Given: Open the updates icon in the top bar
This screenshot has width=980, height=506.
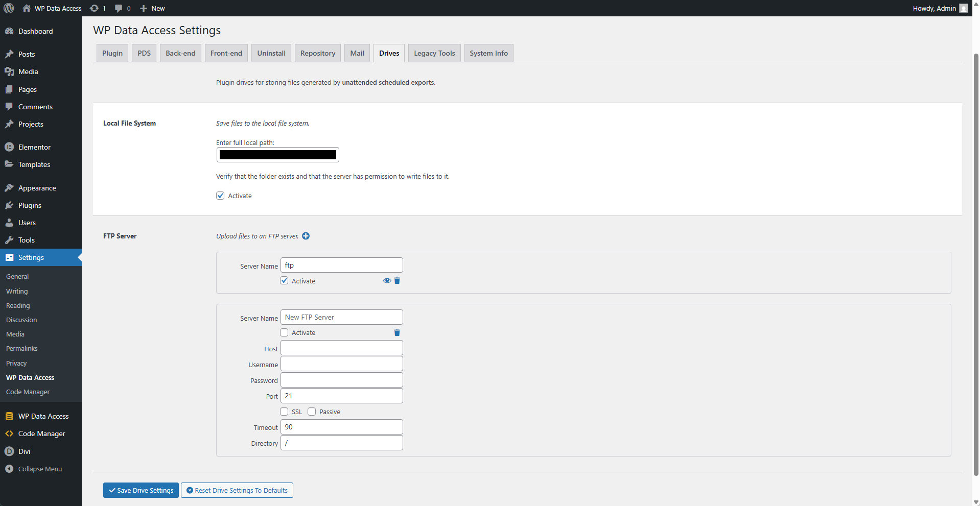Looking at the screenshot, I should tap(95, 8).
